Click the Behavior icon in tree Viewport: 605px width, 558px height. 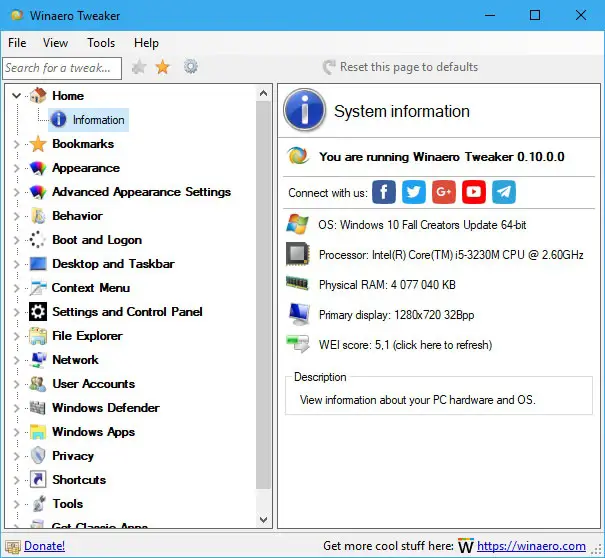(x=38, y=216)
